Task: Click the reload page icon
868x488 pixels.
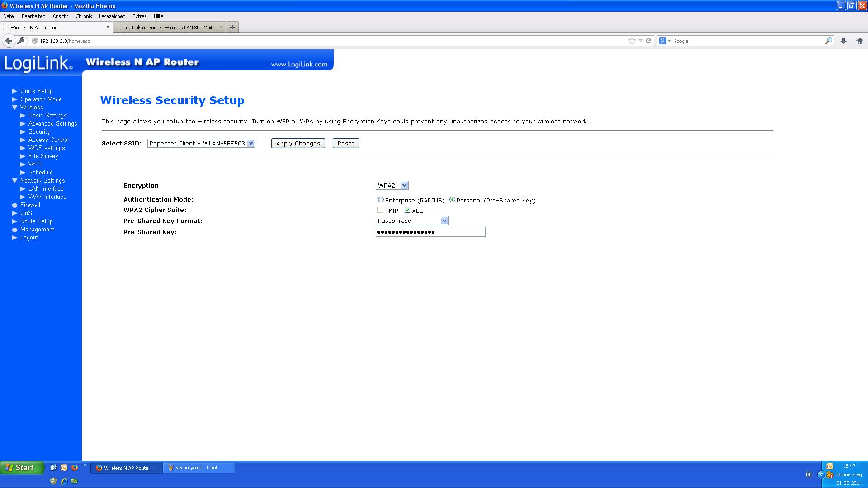Action: (648, 41)
